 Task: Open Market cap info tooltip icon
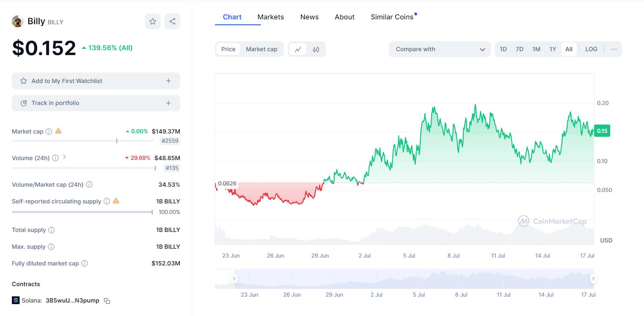(49, 131)
